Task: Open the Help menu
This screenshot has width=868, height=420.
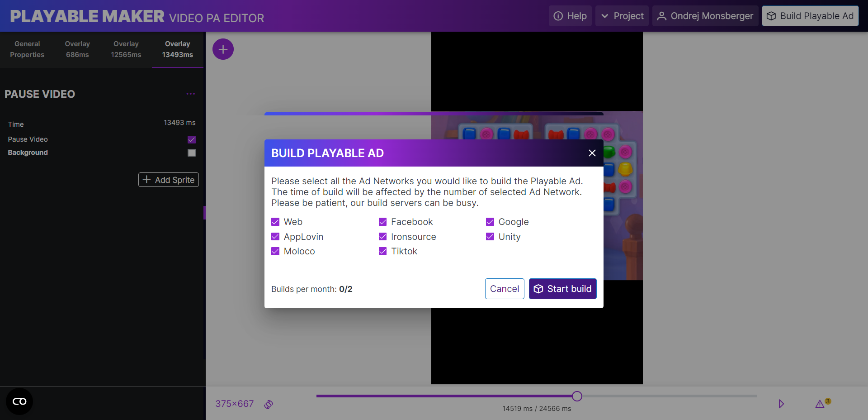Action: [570, 16]
